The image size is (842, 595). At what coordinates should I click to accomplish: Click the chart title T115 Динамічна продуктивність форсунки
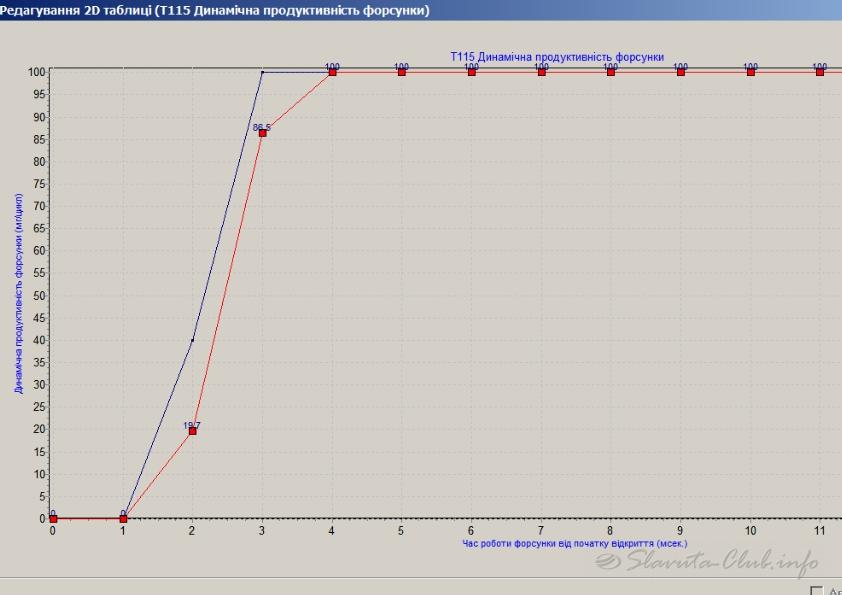(x=557, y=57)
